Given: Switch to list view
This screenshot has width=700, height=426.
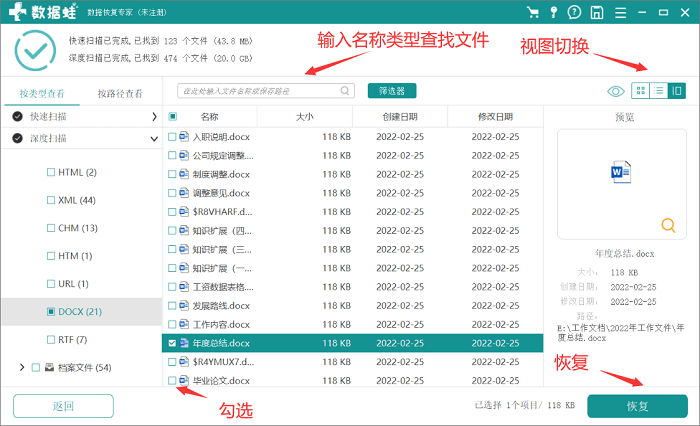Looking at the screenshot, I should pos(658,91).
